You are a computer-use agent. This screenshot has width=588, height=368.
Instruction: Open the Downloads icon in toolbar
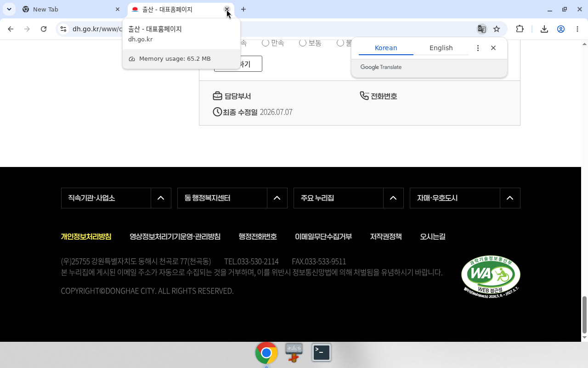(544, 29)
